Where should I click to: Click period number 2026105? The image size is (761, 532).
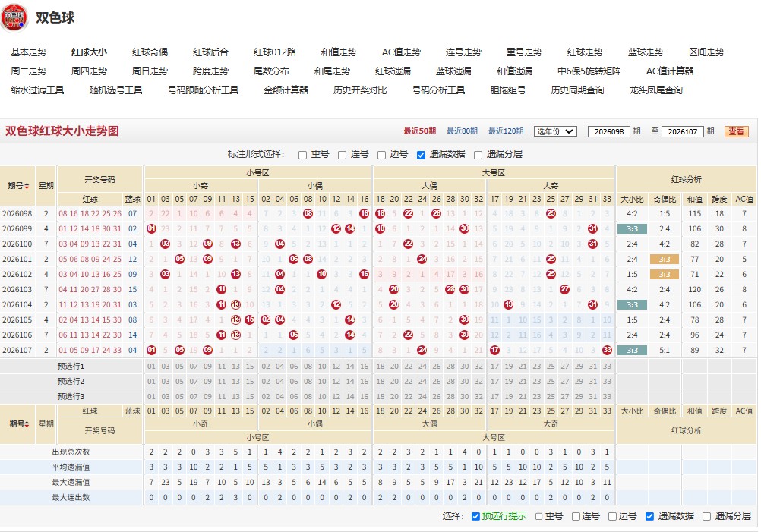(x=17, y=320)
